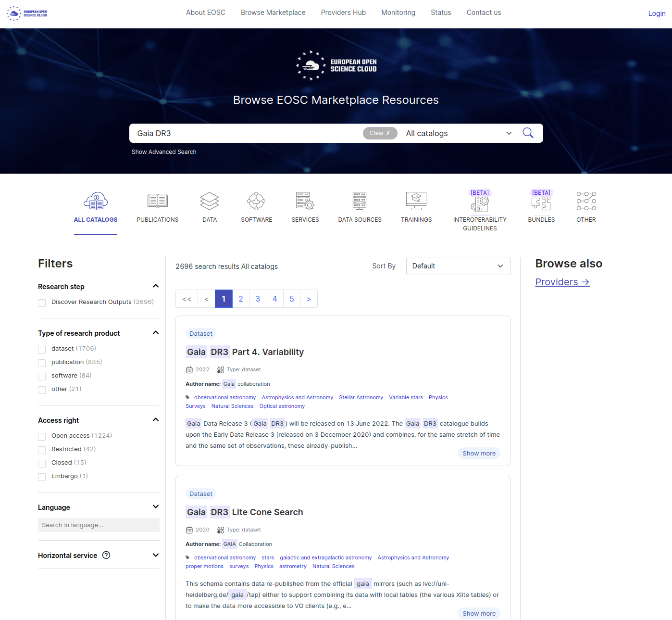
Task: Go to next results page arrow
Action: 309,299
